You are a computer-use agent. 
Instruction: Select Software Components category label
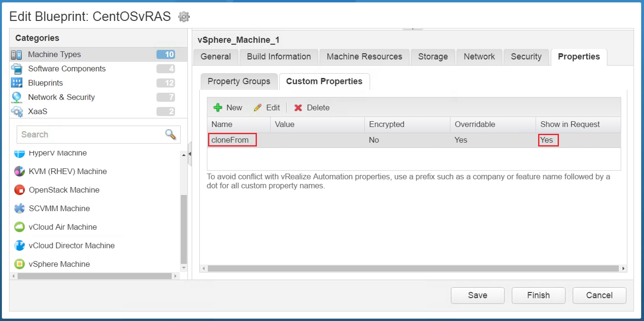click(x=67, y=69)
